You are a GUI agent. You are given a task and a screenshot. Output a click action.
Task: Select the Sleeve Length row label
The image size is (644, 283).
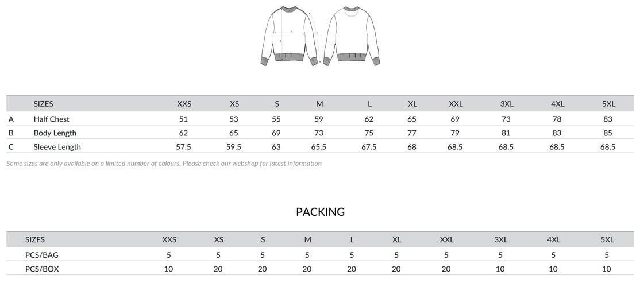(57, 146)
